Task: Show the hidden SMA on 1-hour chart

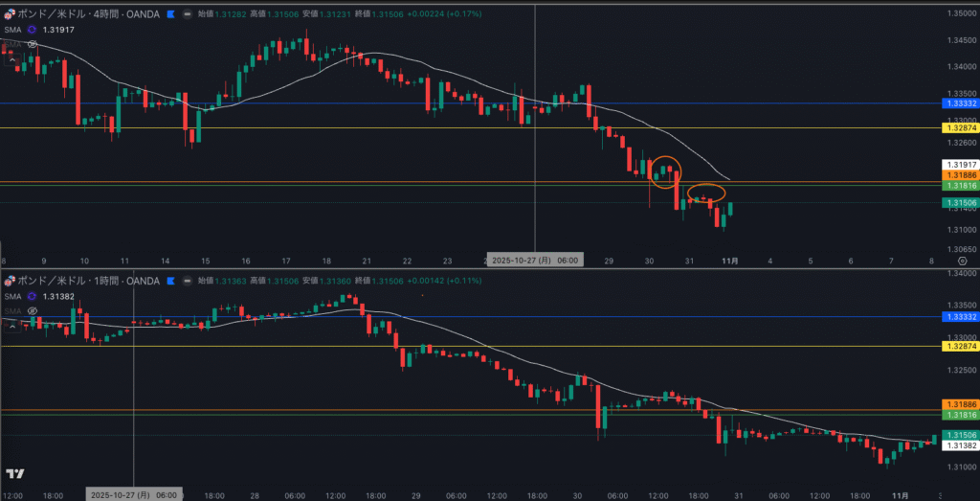Action: (x=33, y=310)
